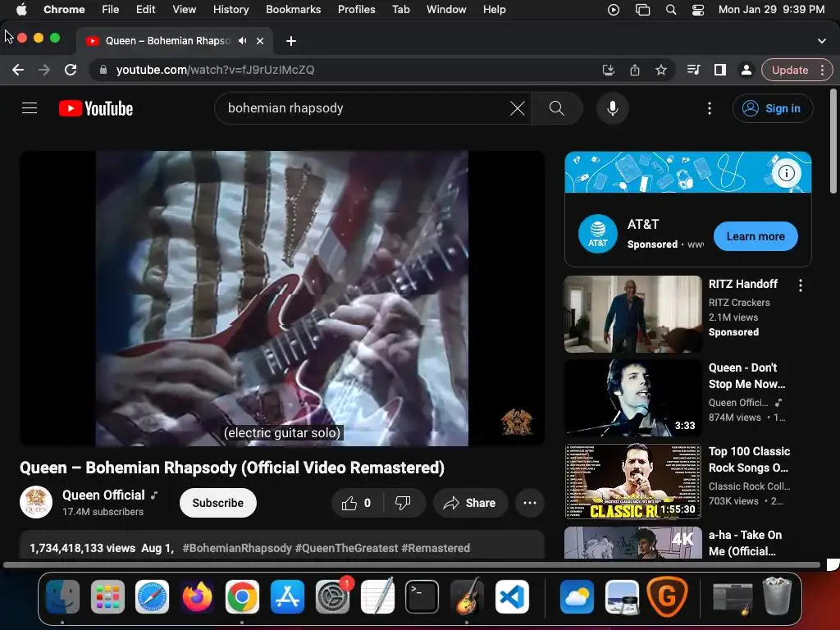This screenshot has width=840, height=630.
Task: Clear the search box with the X
Action: pos(517,108)
